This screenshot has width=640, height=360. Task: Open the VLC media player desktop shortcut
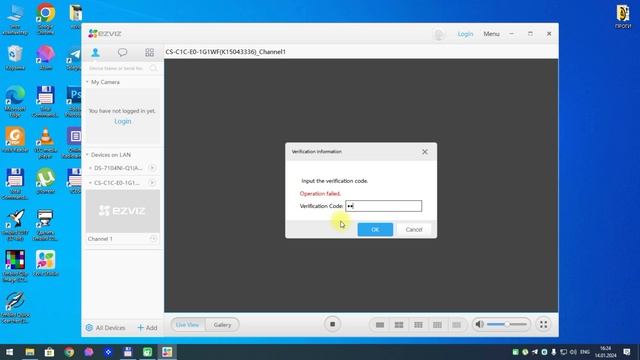point(45,143)
